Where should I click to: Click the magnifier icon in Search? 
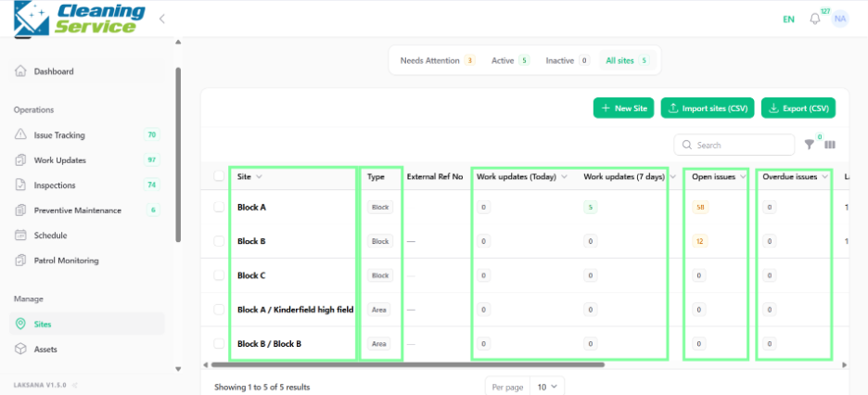click(687, 145)
